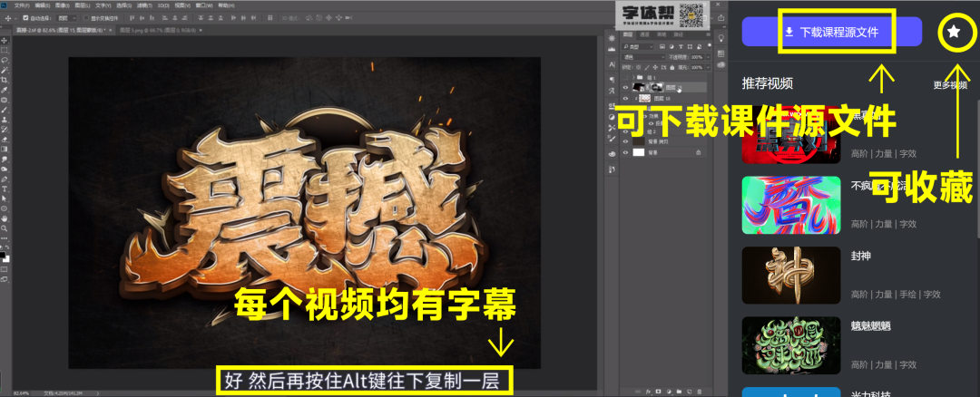Toggle visibility of masked layer 15

[625, 87]
